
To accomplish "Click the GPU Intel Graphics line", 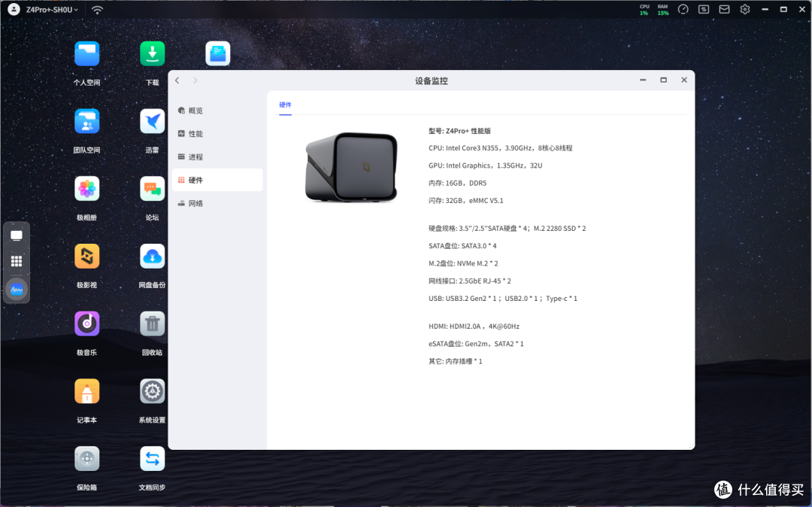I will (485, 165).
